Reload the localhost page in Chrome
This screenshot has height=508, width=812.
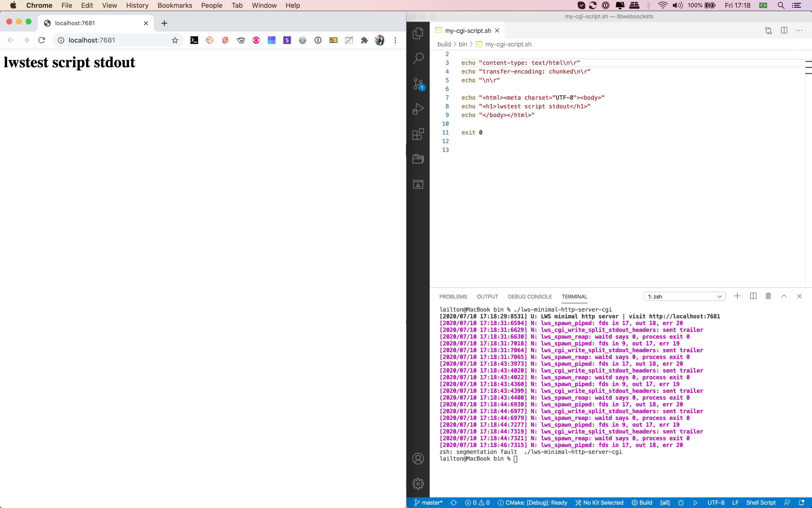[42, 40]
